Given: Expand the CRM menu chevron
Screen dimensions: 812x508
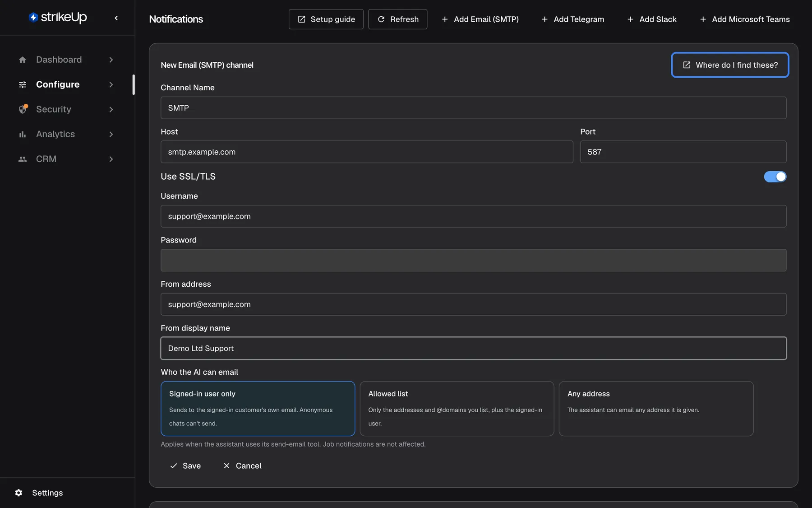Looking at the screenshot, I should point(111,159).
